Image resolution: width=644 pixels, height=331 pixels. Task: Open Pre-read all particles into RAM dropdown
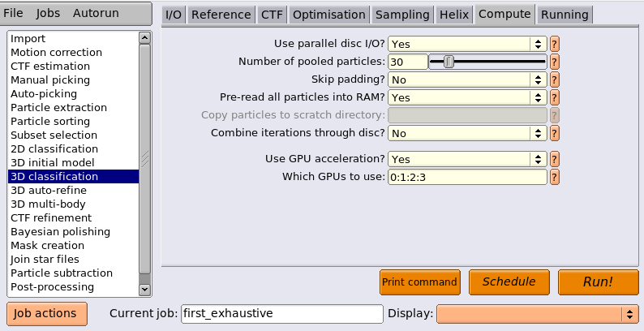(467, 97)
